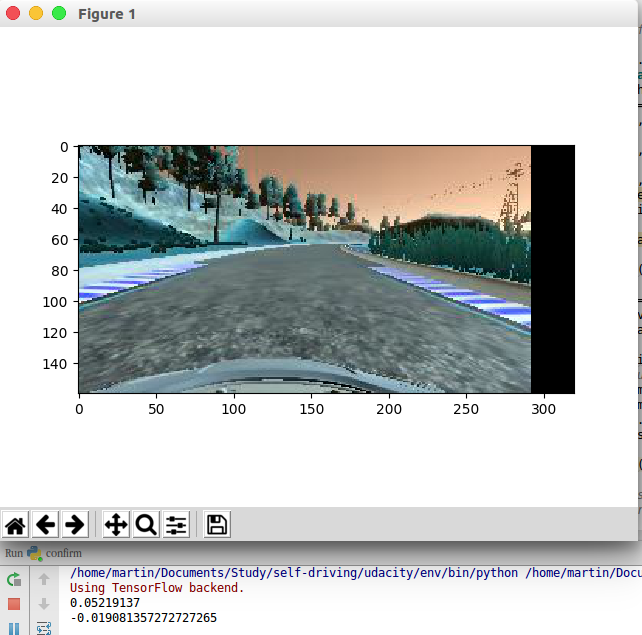The height and width of the screenshot is (635, 642).
Task: Click the down arrow in Run panel
Action: (44, 603)
